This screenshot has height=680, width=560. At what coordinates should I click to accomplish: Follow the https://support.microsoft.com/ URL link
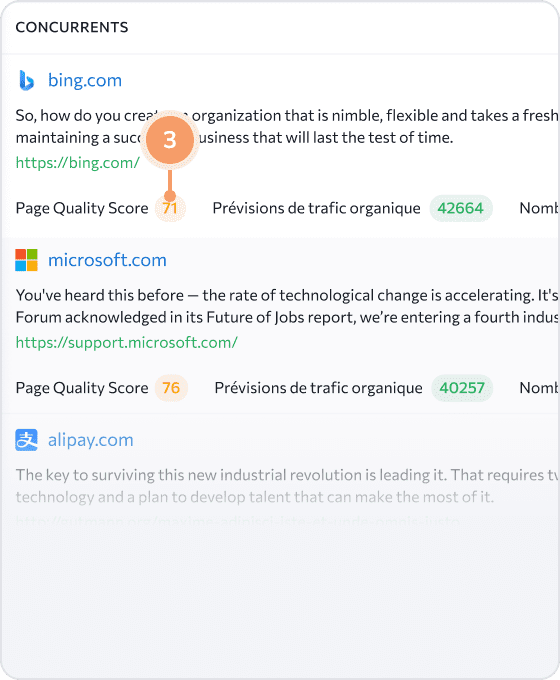coord(127,343)
